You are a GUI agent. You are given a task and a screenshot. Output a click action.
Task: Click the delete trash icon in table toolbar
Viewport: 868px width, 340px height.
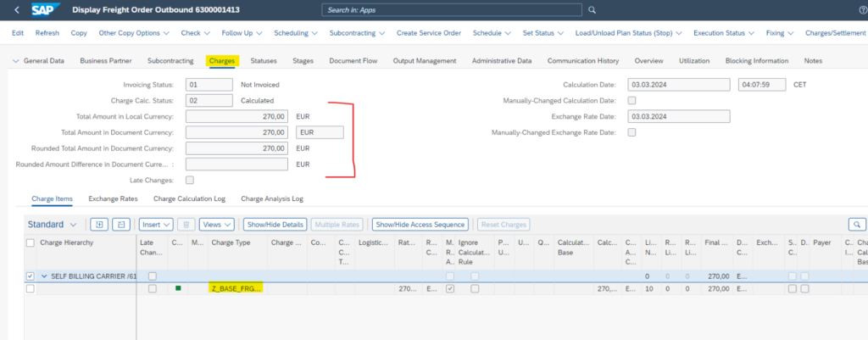(186, 224)
